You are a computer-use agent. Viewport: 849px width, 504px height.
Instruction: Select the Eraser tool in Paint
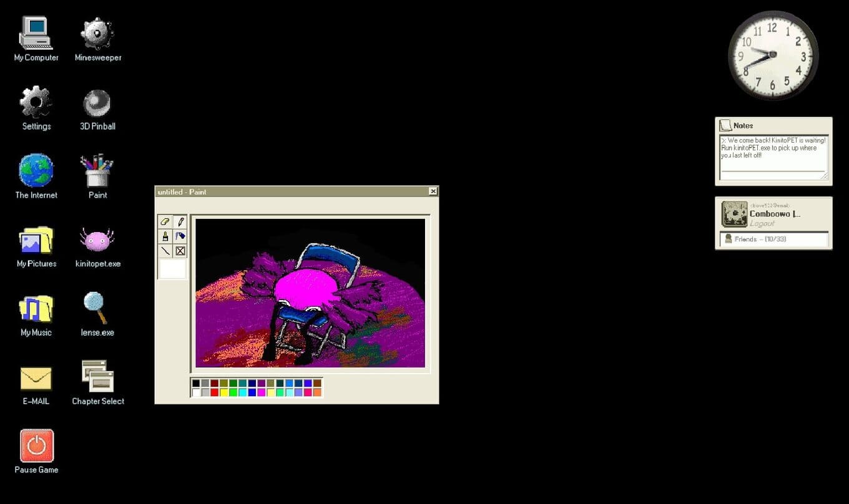(x=165, y=221)
